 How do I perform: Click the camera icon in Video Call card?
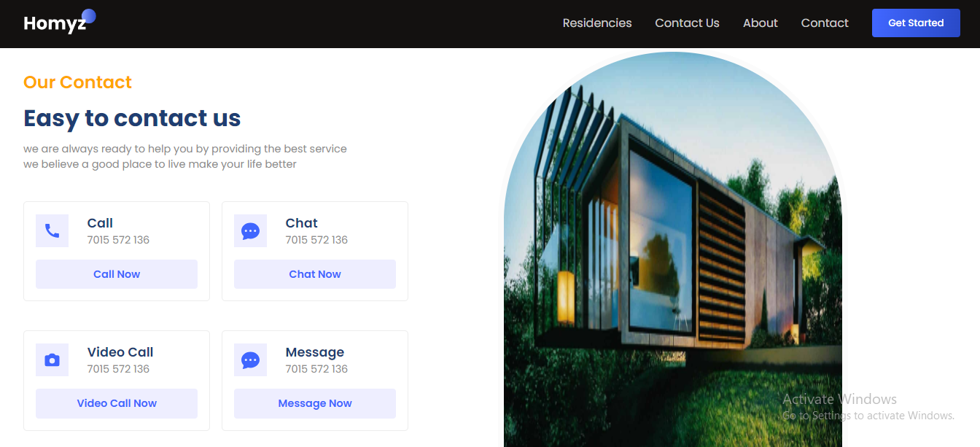pos(52,360)
